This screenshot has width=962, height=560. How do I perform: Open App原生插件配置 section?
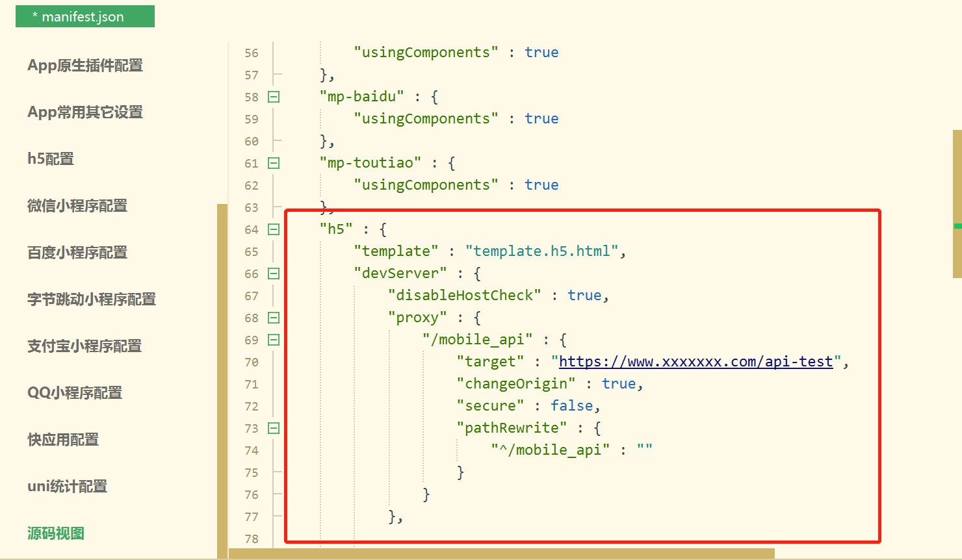(x=85, y=65)
